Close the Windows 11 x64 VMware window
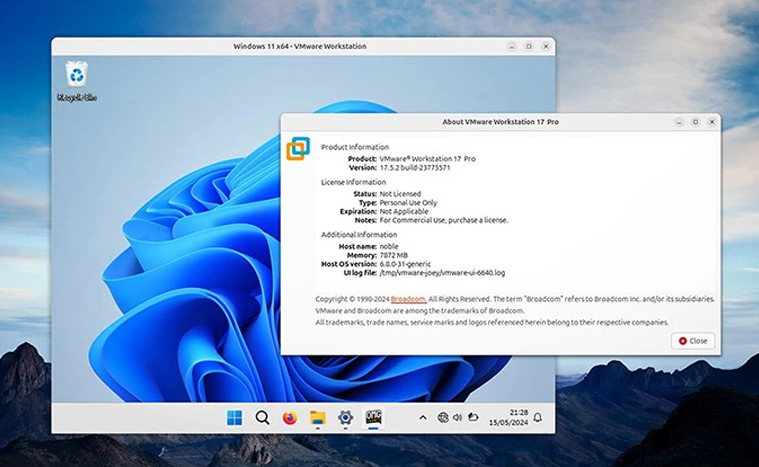 (546, 46)
